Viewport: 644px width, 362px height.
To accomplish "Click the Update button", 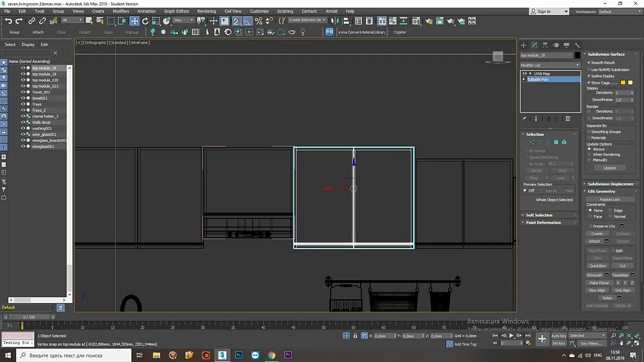I will coord(610,168).
